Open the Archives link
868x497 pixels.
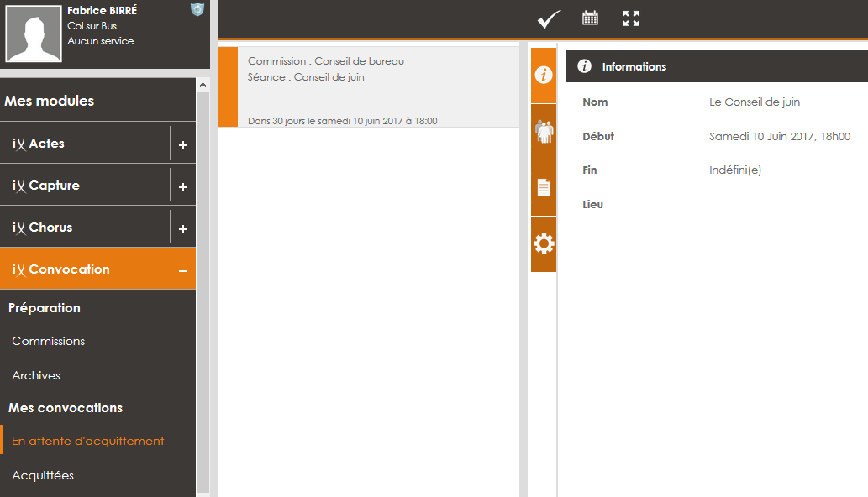click(x=36, y=375)
